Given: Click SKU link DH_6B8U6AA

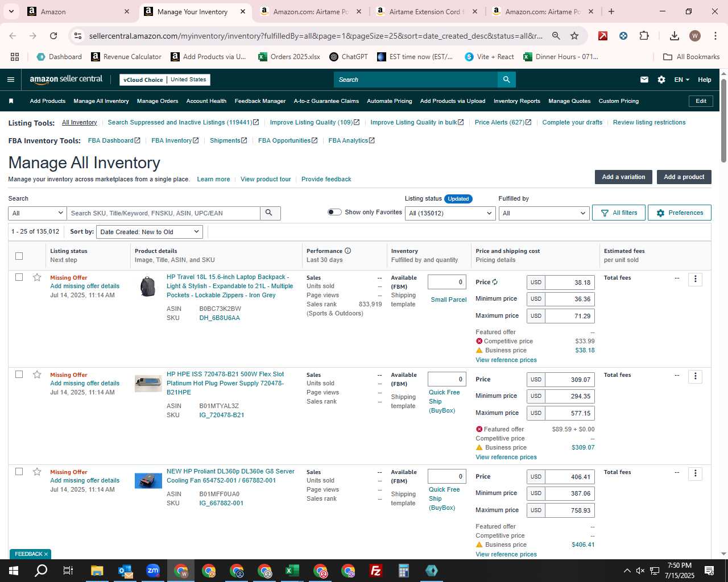Looking at the screenshot, I should [x=220, y=318].
